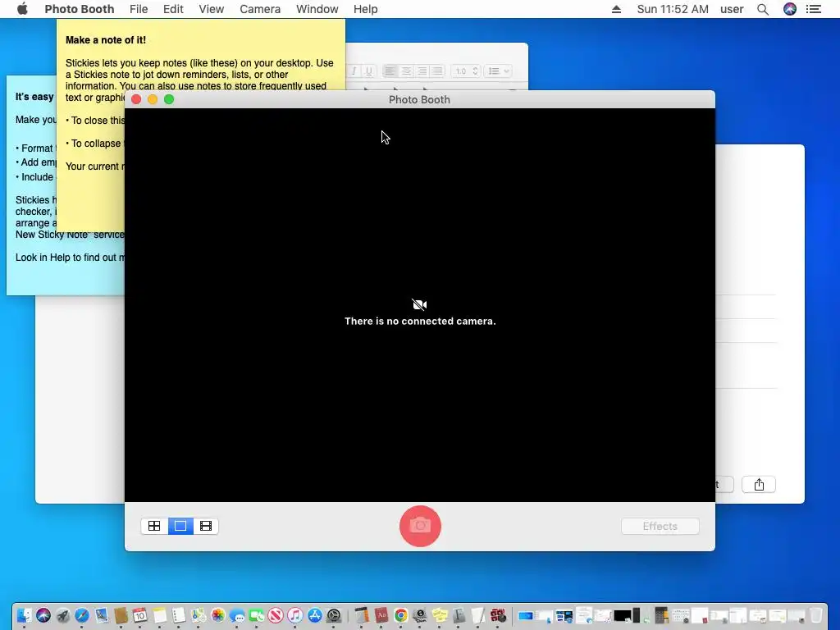
Task: Open the Photo Booth application menu
Action: pyautogui.click(x=80, y=9)
